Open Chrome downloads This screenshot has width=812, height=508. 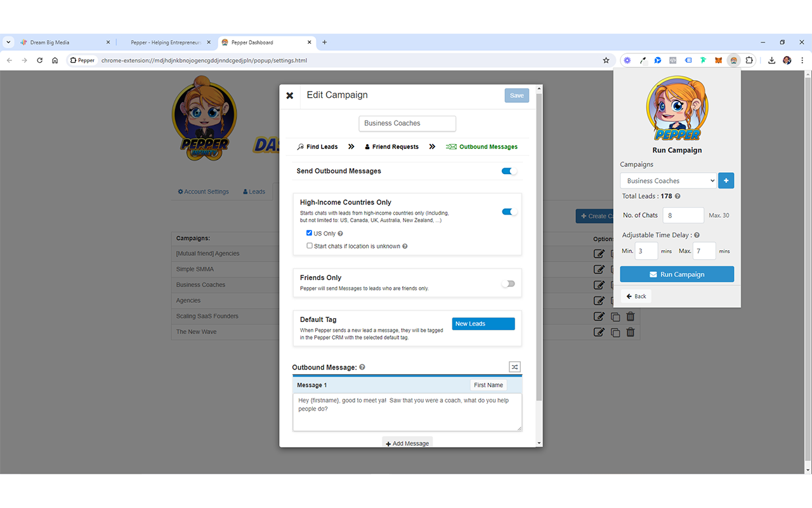click(771, 60)
